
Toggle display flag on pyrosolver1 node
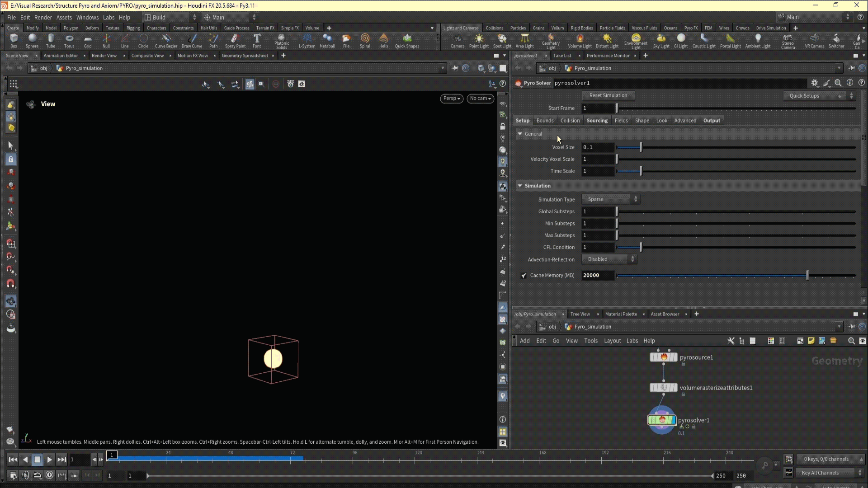[x=674, y=420]
